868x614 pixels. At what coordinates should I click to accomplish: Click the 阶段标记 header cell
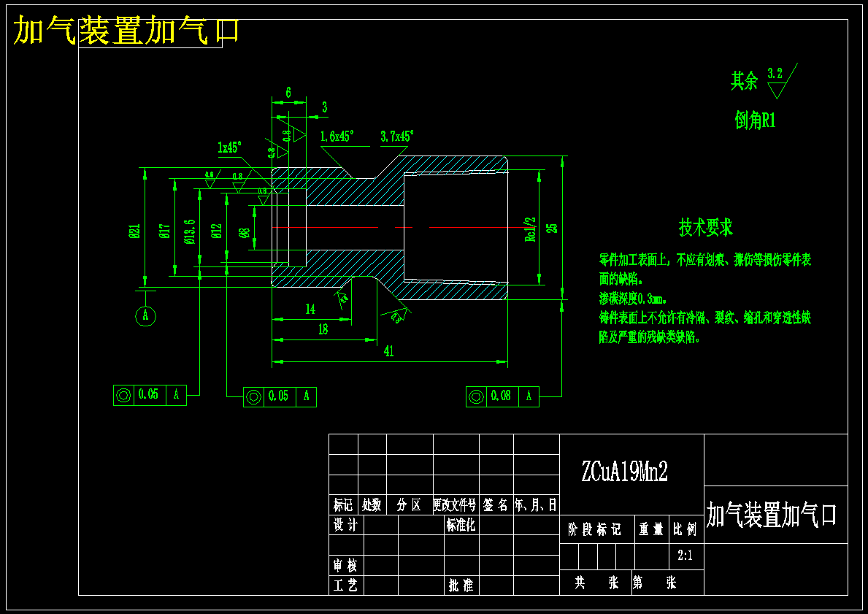pyautogui.click(x=596, y=529)
